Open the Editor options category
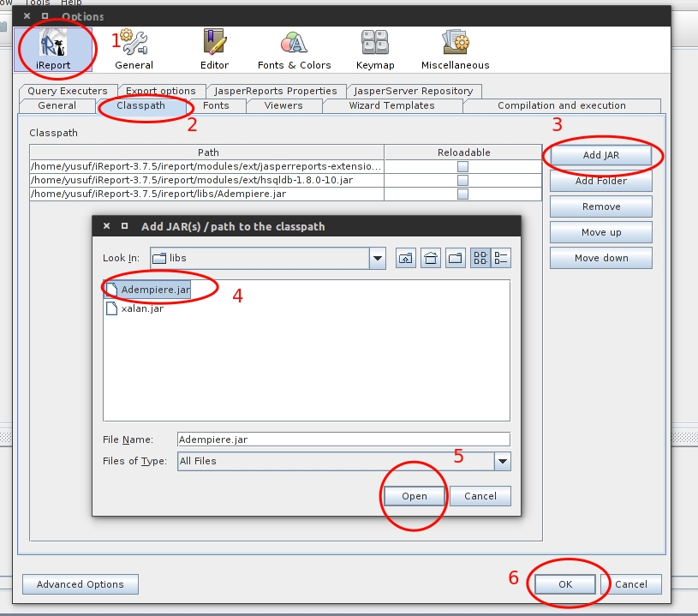 click(x=215, y=50)
